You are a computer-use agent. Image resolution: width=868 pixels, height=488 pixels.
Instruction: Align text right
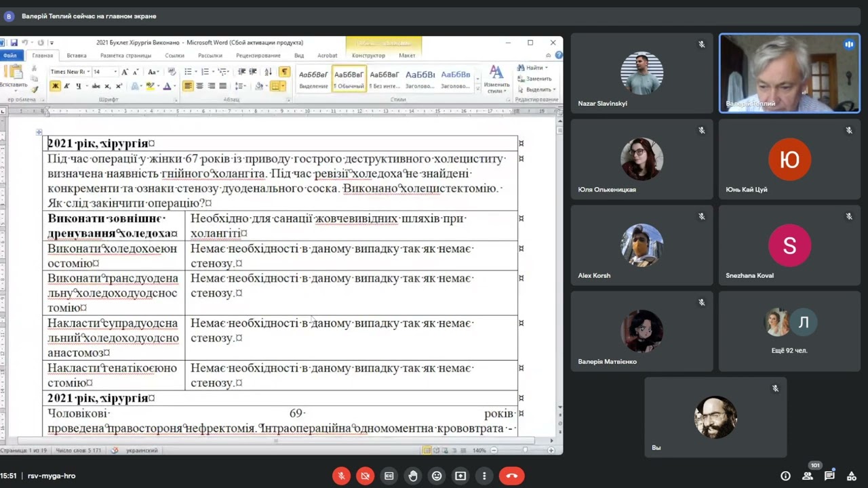tap(211, 86)
